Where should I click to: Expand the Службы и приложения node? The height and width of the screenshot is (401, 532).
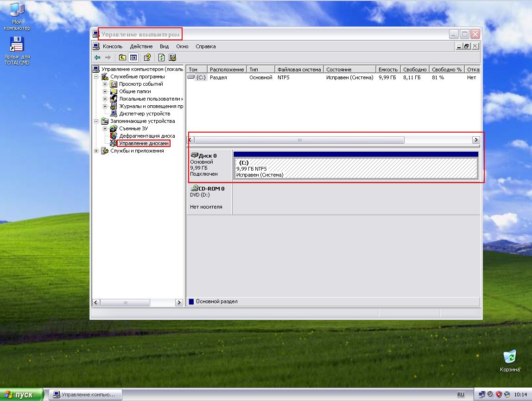96,151
